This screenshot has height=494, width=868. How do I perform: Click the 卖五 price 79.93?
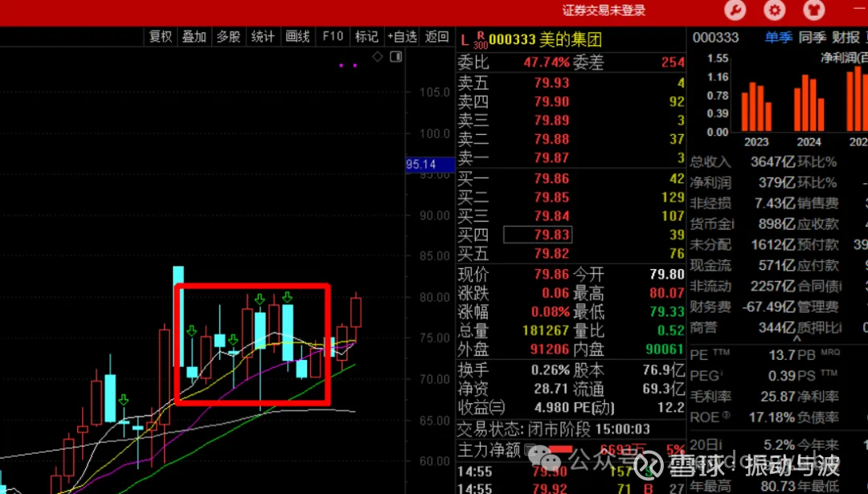(x=551, y=83)
